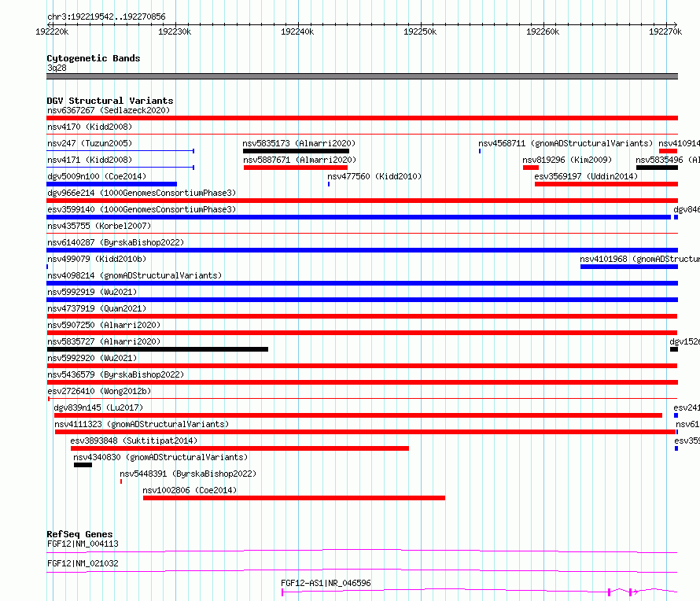Select the dgv5009n100 (Coe2014) blue bar

point(112,184)
